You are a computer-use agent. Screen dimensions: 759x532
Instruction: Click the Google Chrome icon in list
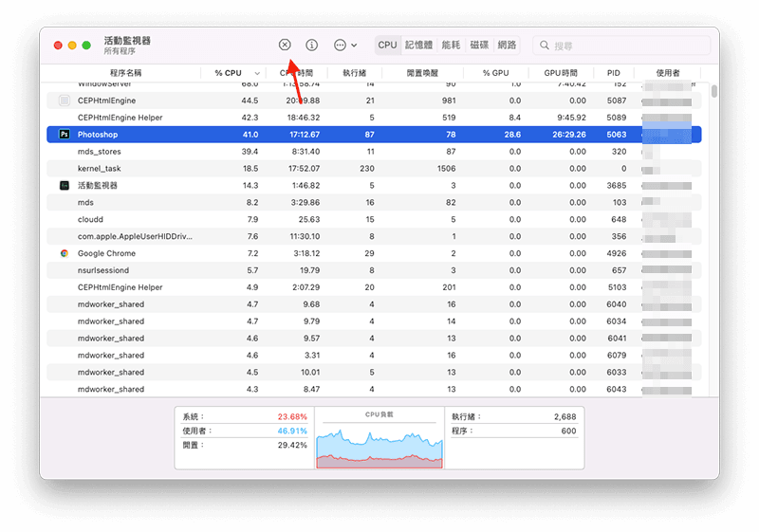pos(65,253)
